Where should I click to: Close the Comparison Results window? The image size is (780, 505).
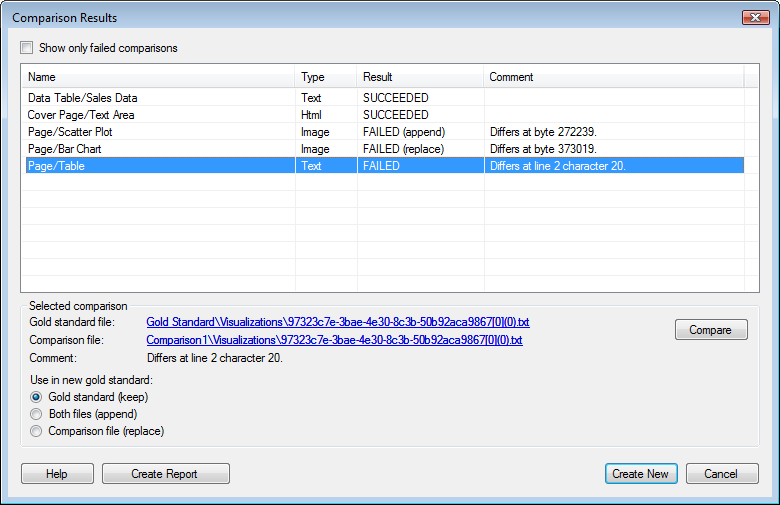[x=756, y=17]
